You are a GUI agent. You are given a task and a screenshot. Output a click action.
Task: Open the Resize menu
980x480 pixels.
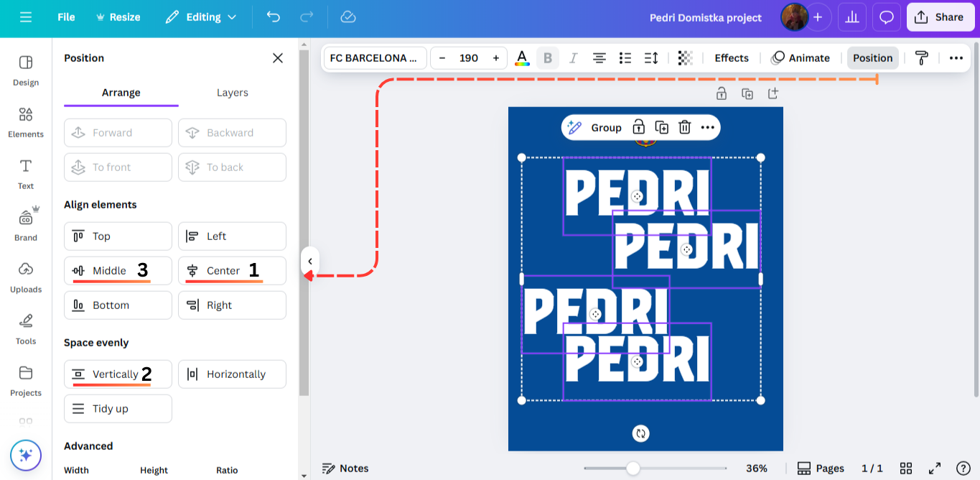point(118,17)
